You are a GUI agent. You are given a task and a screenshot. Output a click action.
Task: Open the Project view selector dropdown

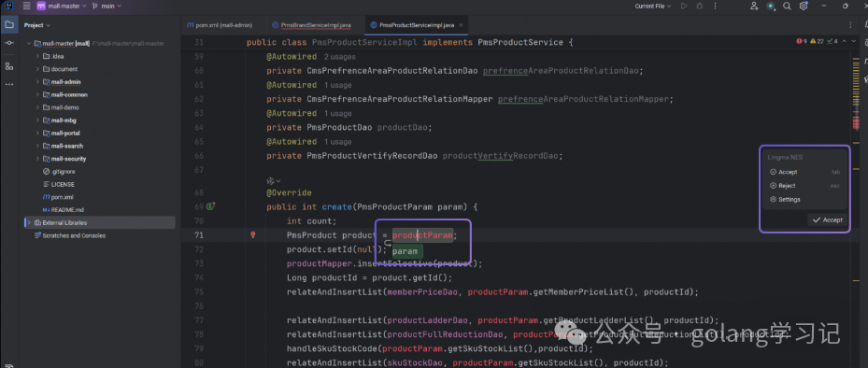(37, 25)
